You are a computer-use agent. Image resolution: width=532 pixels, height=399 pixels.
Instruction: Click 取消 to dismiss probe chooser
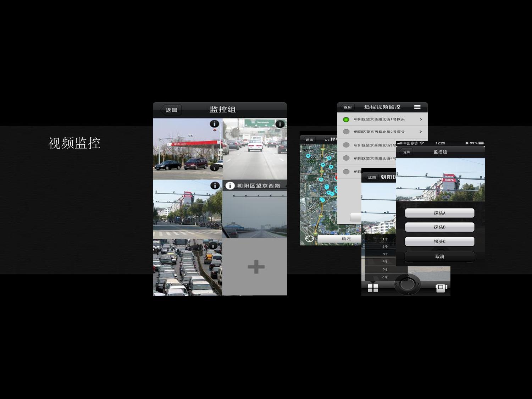pos(439,256)
